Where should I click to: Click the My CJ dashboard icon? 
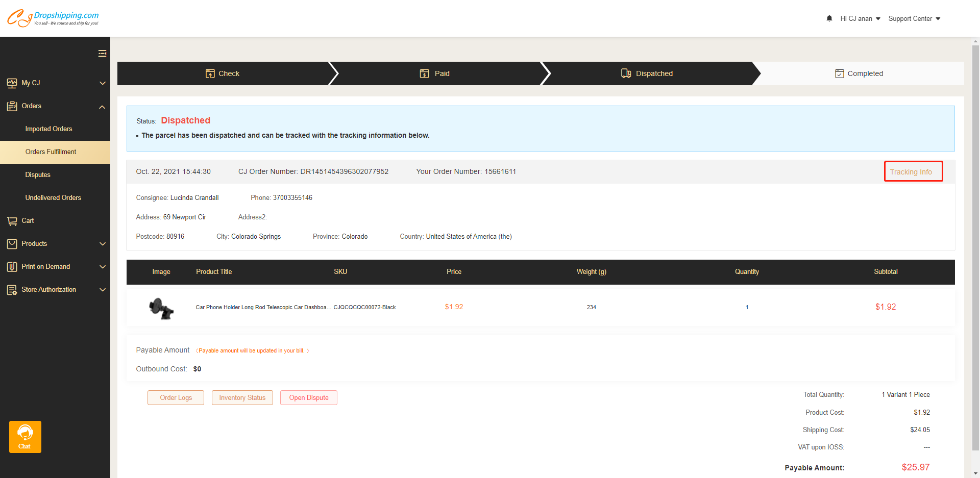12,83
